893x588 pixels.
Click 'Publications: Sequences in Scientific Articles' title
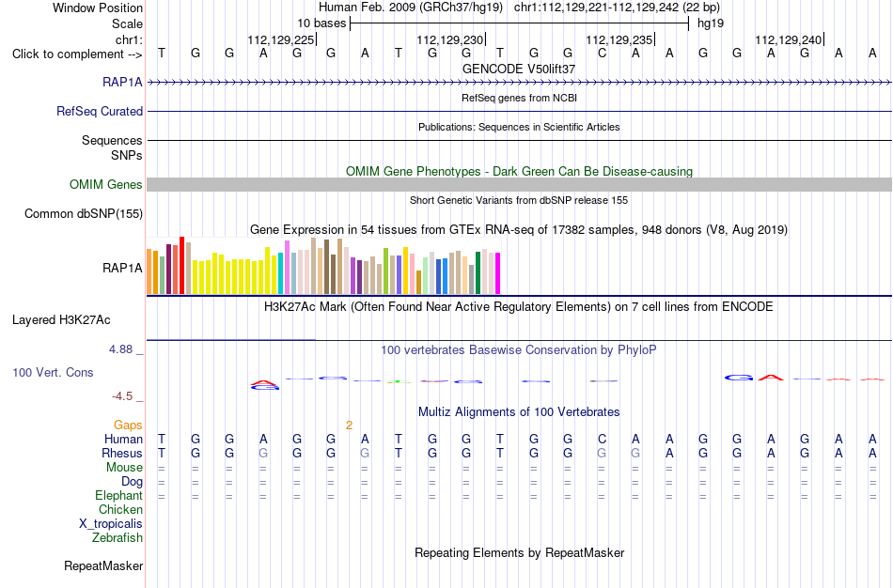(519, 127)
